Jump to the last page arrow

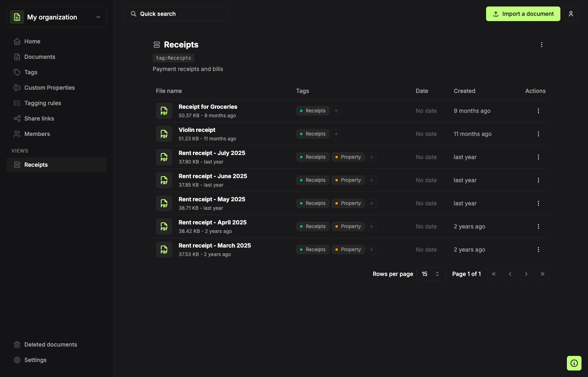click(542, 274)
